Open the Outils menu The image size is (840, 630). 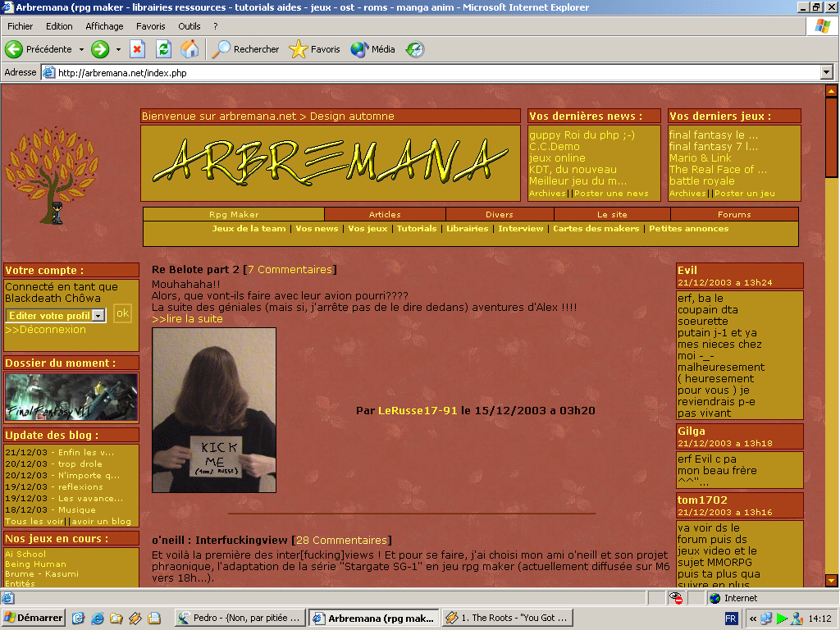click(189, 26)
